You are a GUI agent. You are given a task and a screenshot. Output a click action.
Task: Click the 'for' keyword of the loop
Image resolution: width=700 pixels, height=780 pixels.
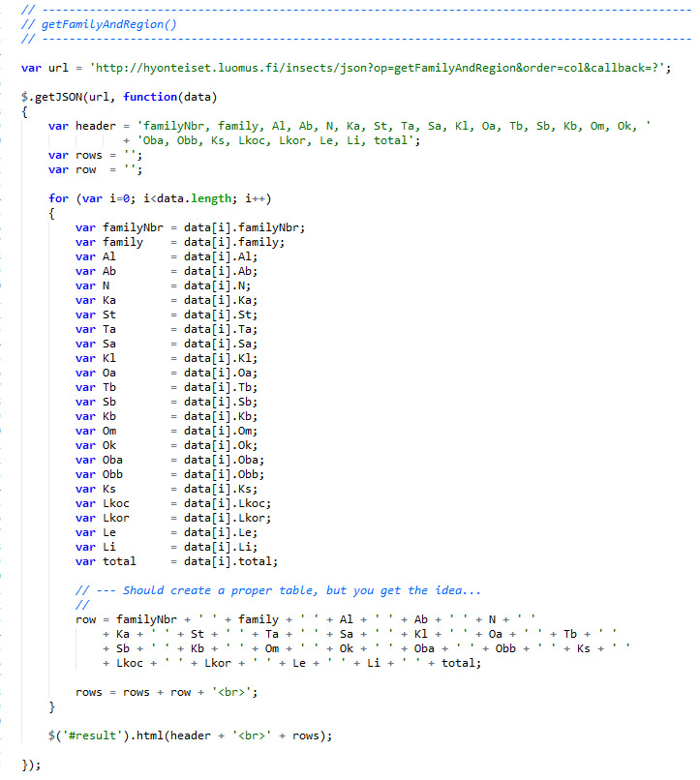pos(58,198)
